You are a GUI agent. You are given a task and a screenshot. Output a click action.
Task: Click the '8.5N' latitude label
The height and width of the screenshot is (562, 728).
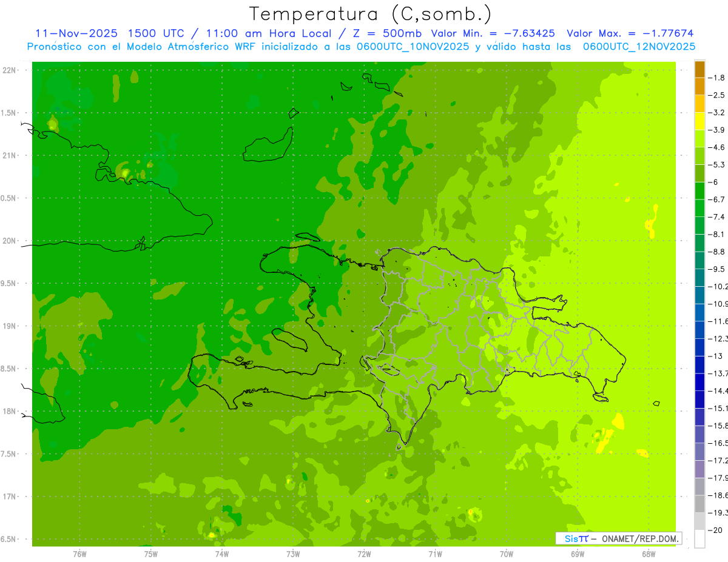(x=9, y=369)
